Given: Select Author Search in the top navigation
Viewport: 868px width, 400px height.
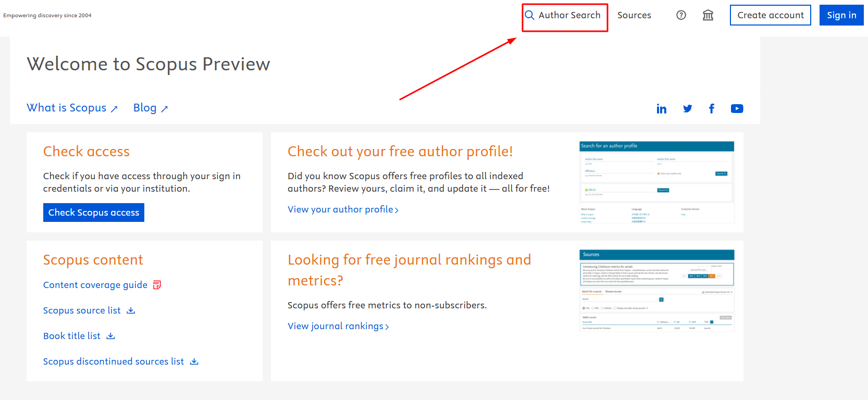Looking at the screenshot, I should [x=569, y=15].
